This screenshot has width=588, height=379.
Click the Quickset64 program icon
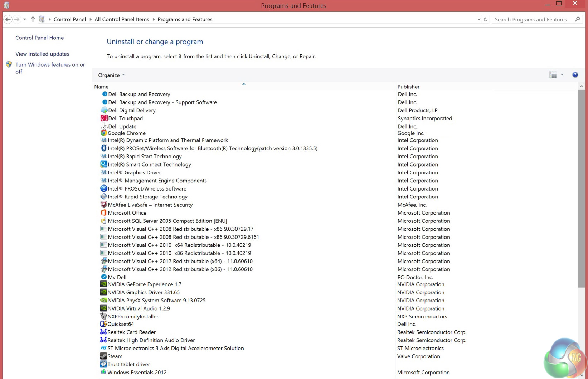click(103, 324)
